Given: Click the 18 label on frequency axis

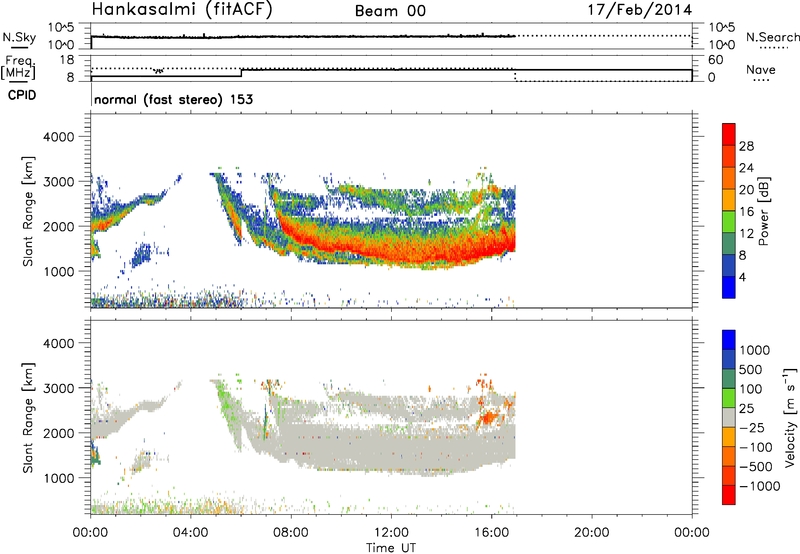Looking at the screenshot, I should coord(67,60).
